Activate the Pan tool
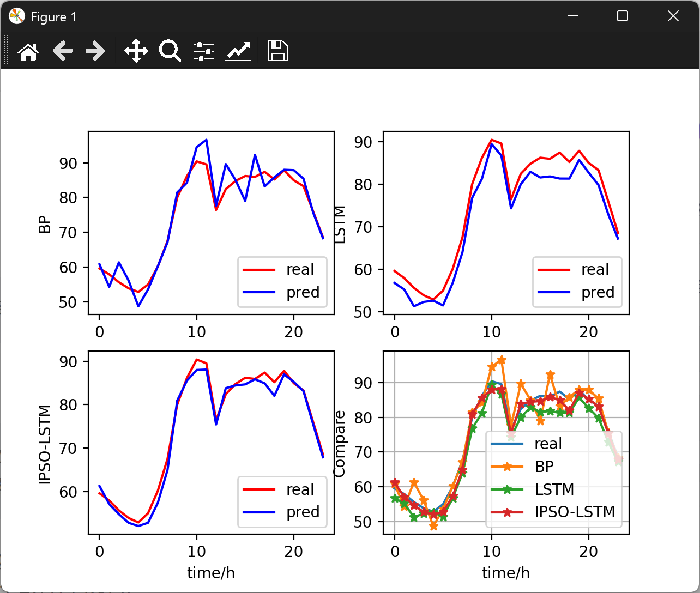This screenshot has width=700, height=593. tap(136, 51)
